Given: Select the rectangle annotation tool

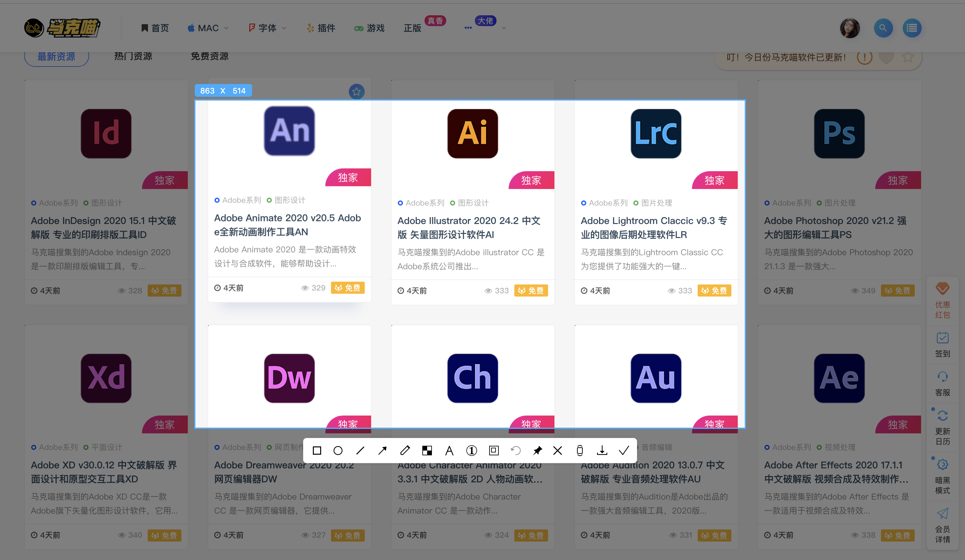Looking at the screenshot, I should point(317,451).
